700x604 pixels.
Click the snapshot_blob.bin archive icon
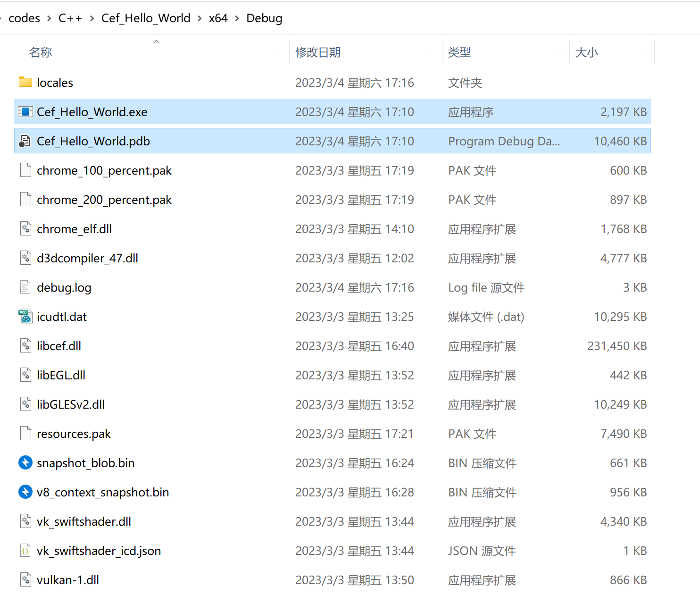click(x=25, y=463)
